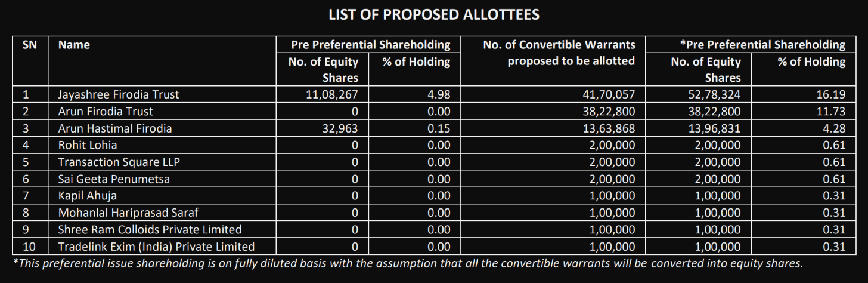The width and height of the screenshot is (868, 283).
Task: Click the Arun Firodia Trust row name
Action: (106, 112)
